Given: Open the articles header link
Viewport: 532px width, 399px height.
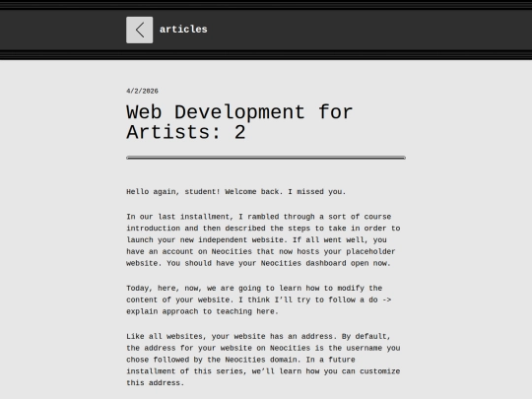Looking at the screenshot, I should pos(183,30).
